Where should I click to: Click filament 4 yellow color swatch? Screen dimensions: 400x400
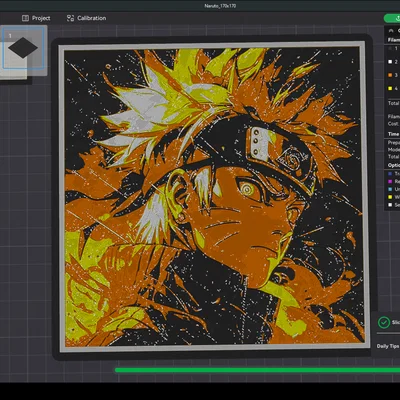(x=390, y=88)
